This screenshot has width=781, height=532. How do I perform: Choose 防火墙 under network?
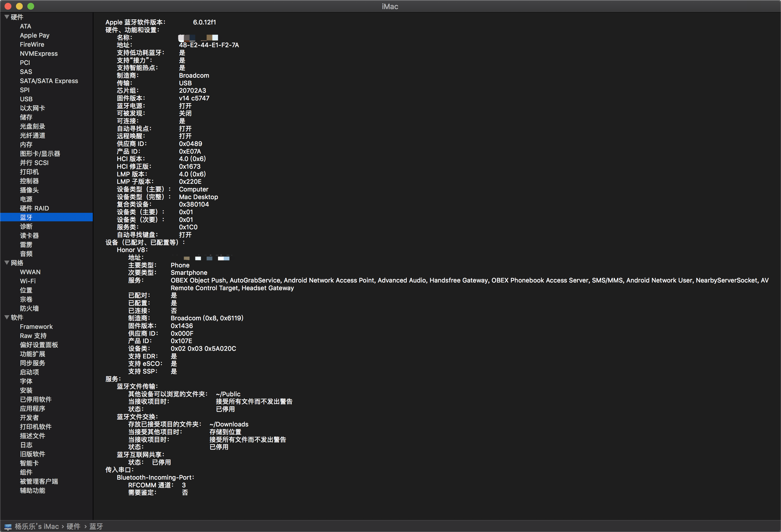(x=29, y=308)
